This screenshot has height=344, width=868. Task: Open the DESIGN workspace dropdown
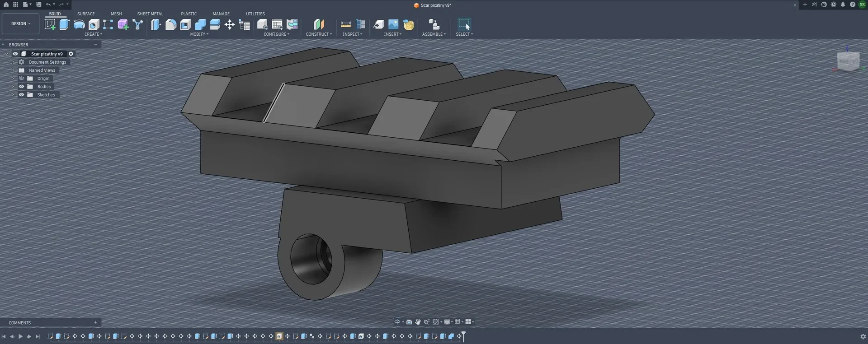pyautogui.click(x=21, y=24)
